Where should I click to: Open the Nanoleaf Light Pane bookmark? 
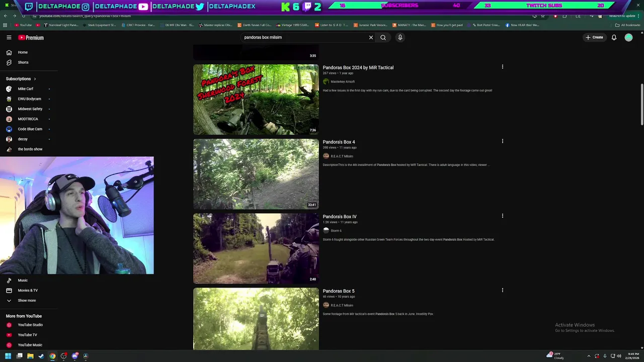click(x=61, y=25)
